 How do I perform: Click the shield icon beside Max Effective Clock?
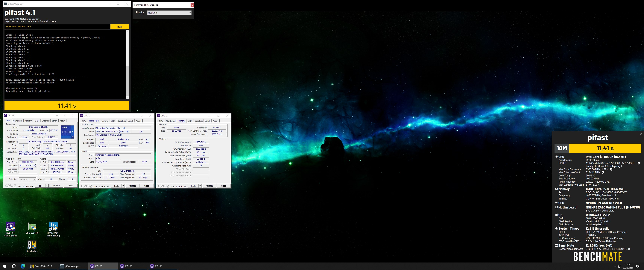click(603, 172)
